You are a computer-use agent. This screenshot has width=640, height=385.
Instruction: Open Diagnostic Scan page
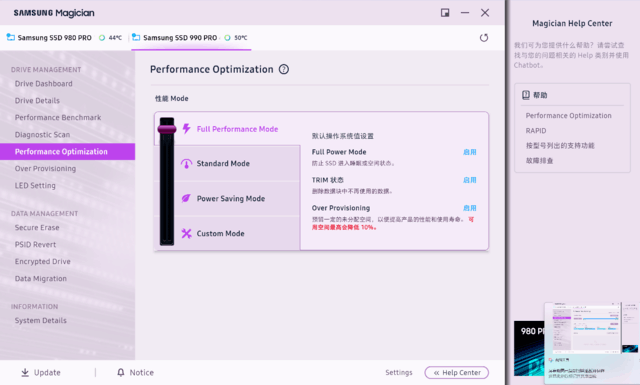click(x=42, y=135)
